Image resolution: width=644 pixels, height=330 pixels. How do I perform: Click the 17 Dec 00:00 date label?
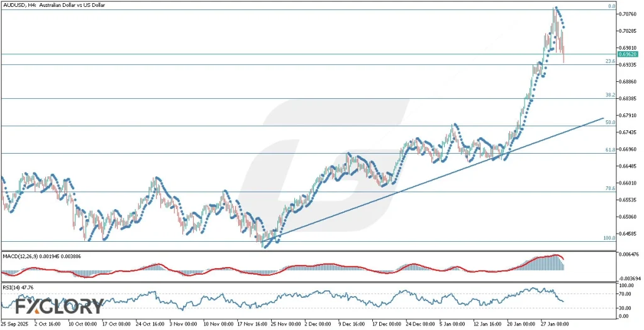pyautogui.click(x=388, y=324)
